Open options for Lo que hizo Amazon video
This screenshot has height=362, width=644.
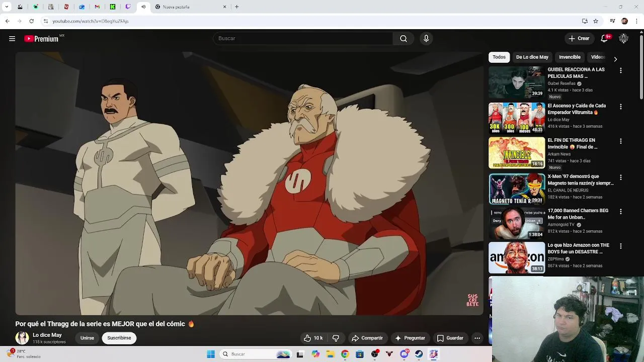[621, 246]
